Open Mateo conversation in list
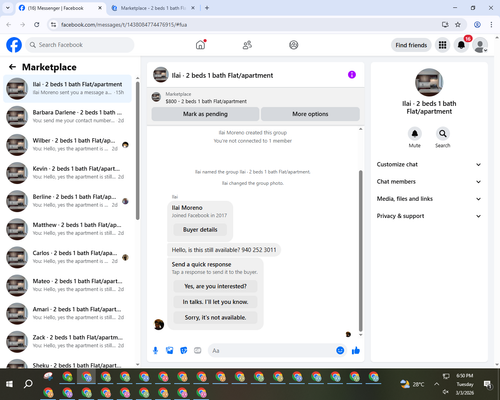The image size is (500, 400). [x=68, y=286]
